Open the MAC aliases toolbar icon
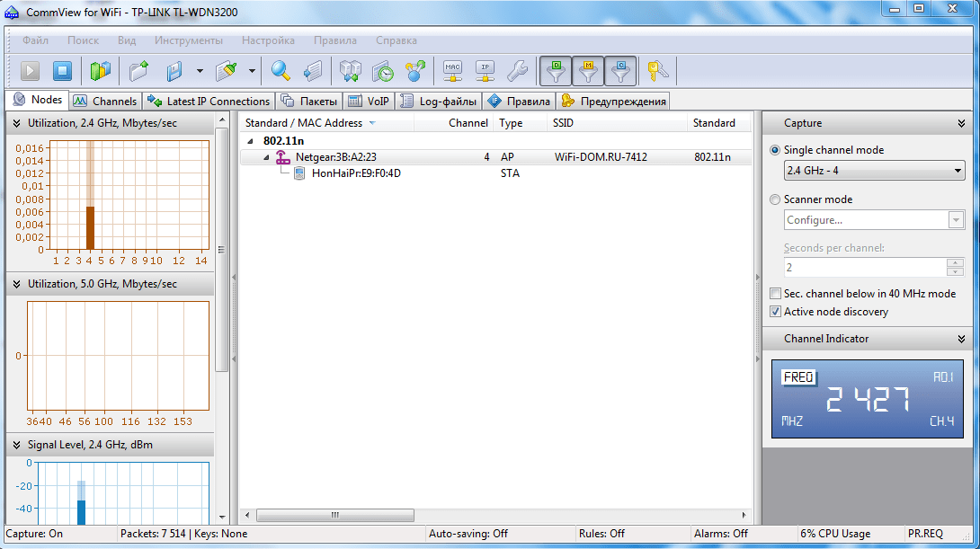This screenshot has height=549, width=980. point(453,70)
